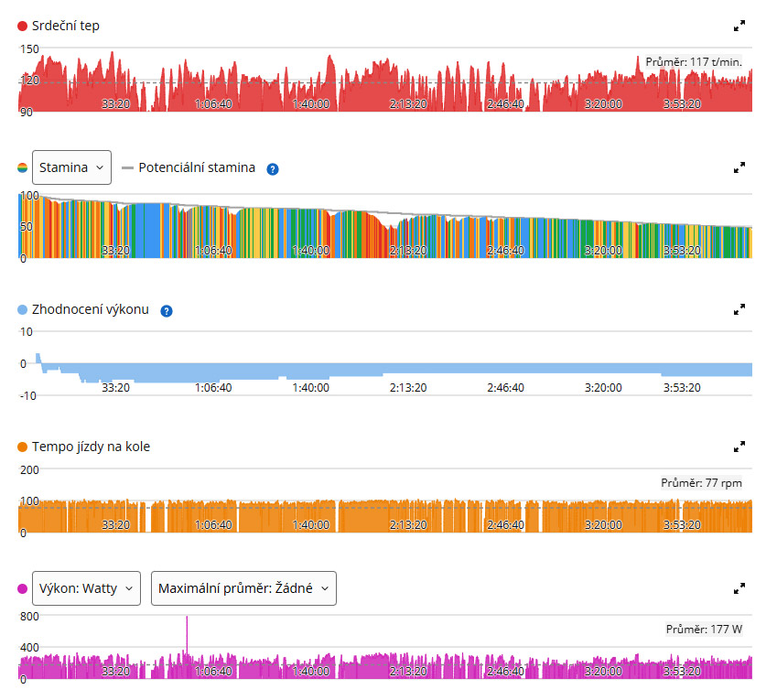The width and height of the screenshot is (766, 700).
Task: Open help for Zhodnocení výkonu
Action: 166,311
